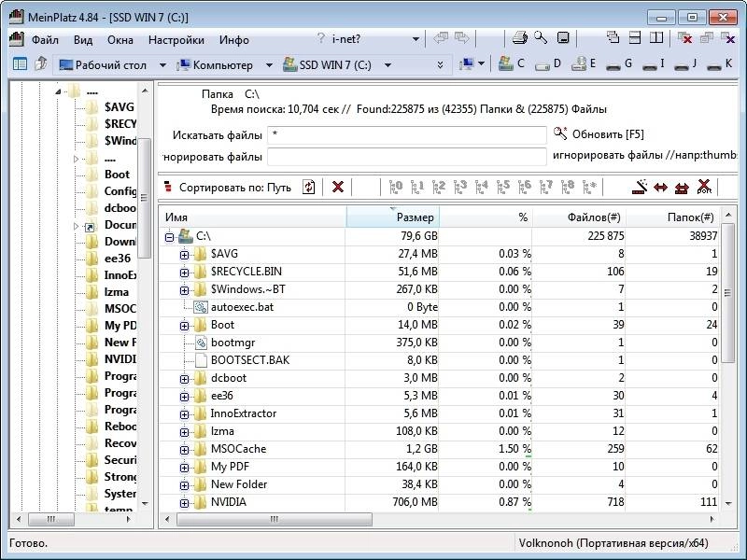Expand list to level 5
Image resolution: width=747 pixels, height=560 pixels.
(x=502, y=188)
